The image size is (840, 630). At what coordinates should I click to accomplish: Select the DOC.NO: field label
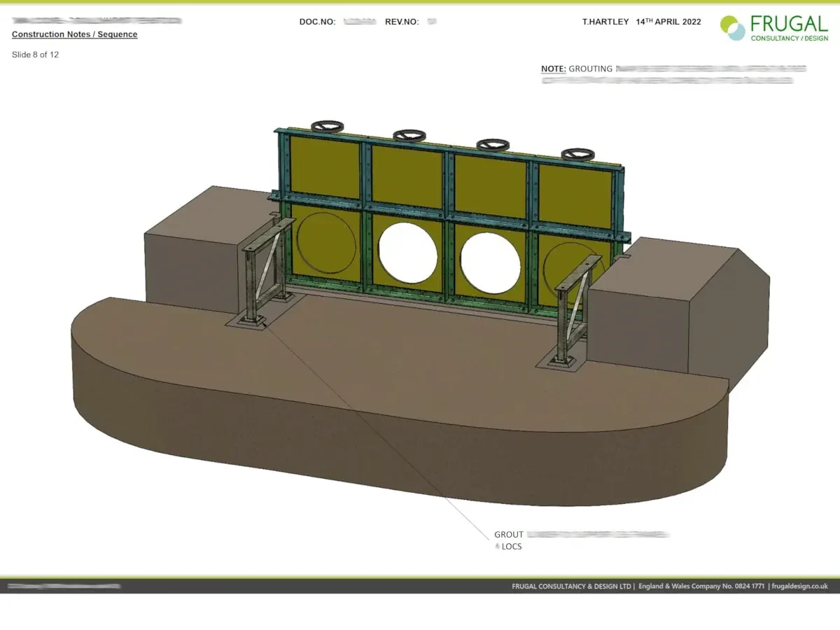coord(318,22)
